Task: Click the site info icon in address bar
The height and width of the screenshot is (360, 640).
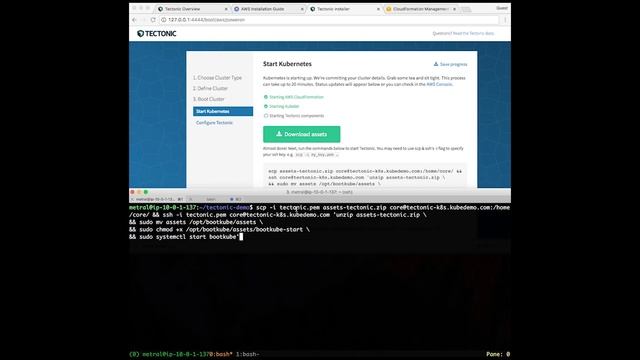Action: tap(163, 20)
